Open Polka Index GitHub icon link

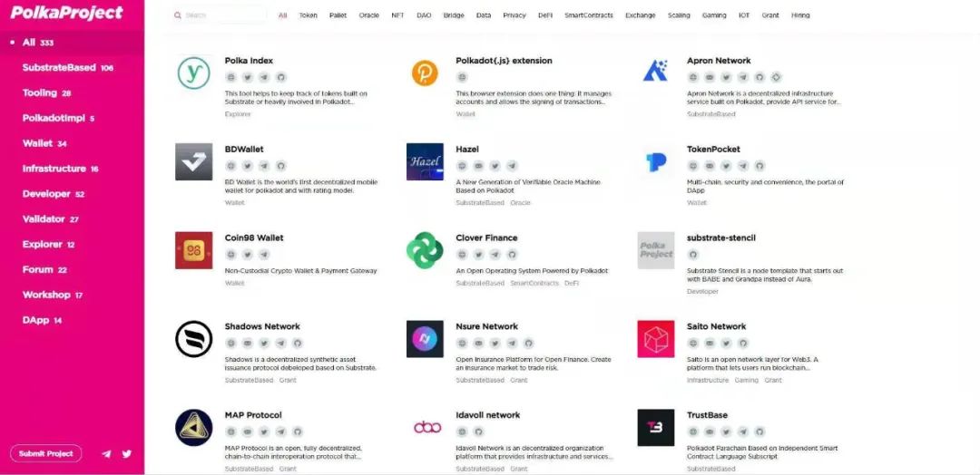[x=280, y=77]
